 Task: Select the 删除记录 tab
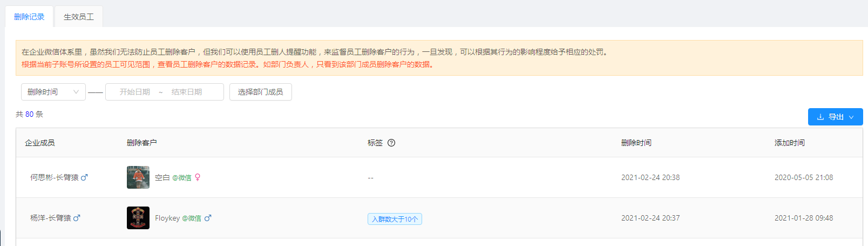pos(29,17)
